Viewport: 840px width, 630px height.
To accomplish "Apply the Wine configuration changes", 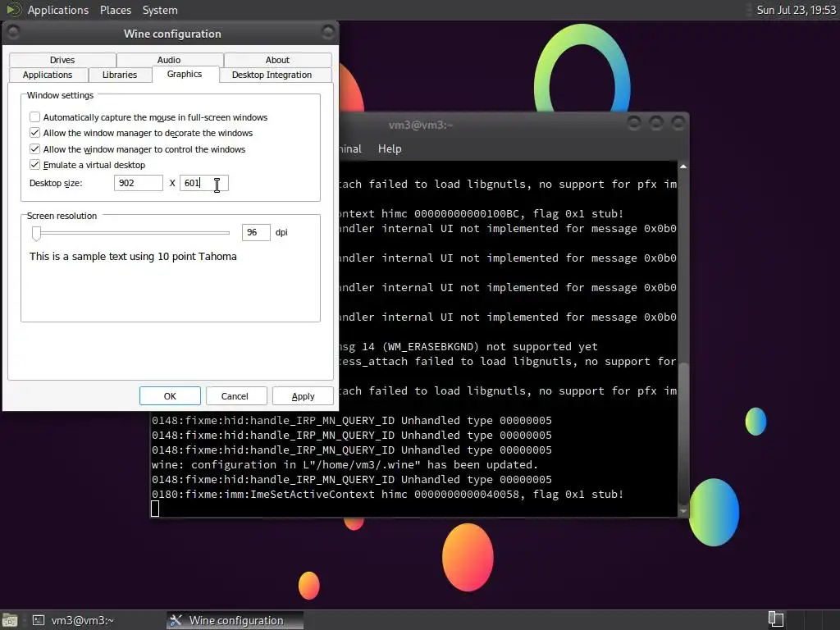I will point(303,396).
